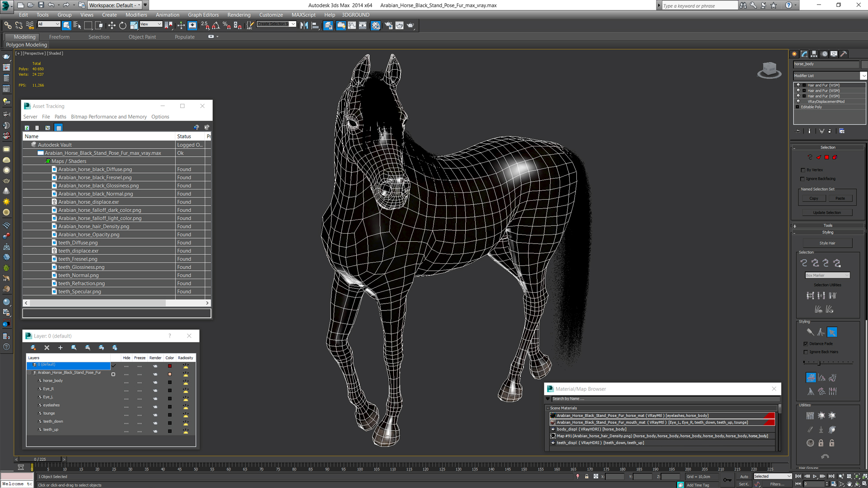The width and height of the screenshot is (868, 488).
Task: Expand the Tools rollout
Action: [x=828, y=225]
